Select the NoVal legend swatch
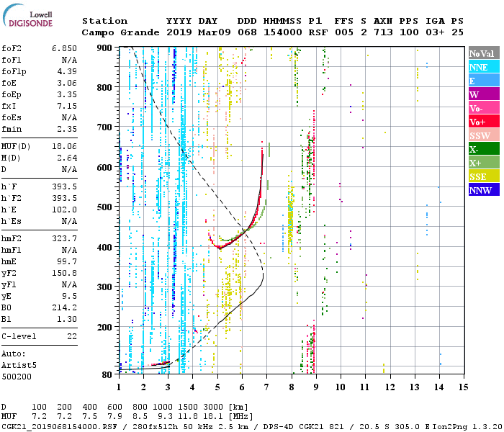The width and height of the screenshot is (504, 432). coord(484,53)
